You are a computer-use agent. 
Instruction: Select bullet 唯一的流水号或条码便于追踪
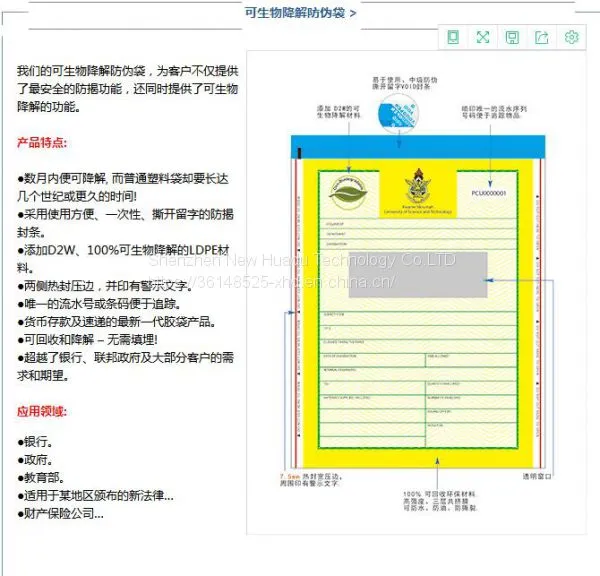pos(99,304)
